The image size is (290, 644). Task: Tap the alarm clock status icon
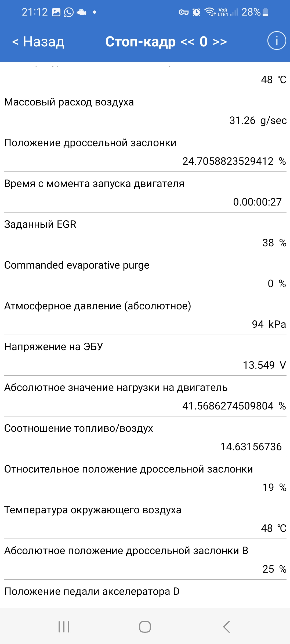(197, 12)
